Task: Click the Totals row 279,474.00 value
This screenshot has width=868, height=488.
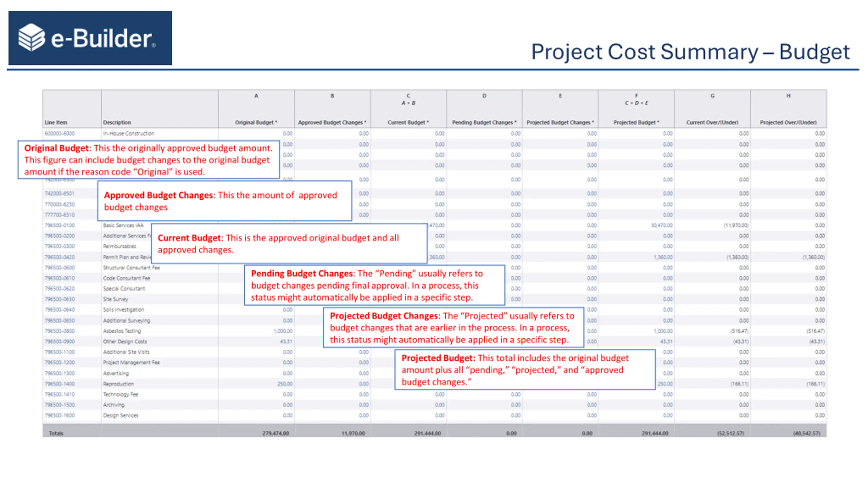Action: (276, 433)
